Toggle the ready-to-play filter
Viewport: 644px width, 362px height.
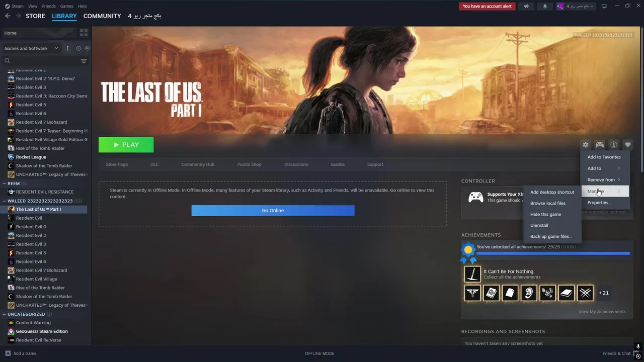(87, 48)
